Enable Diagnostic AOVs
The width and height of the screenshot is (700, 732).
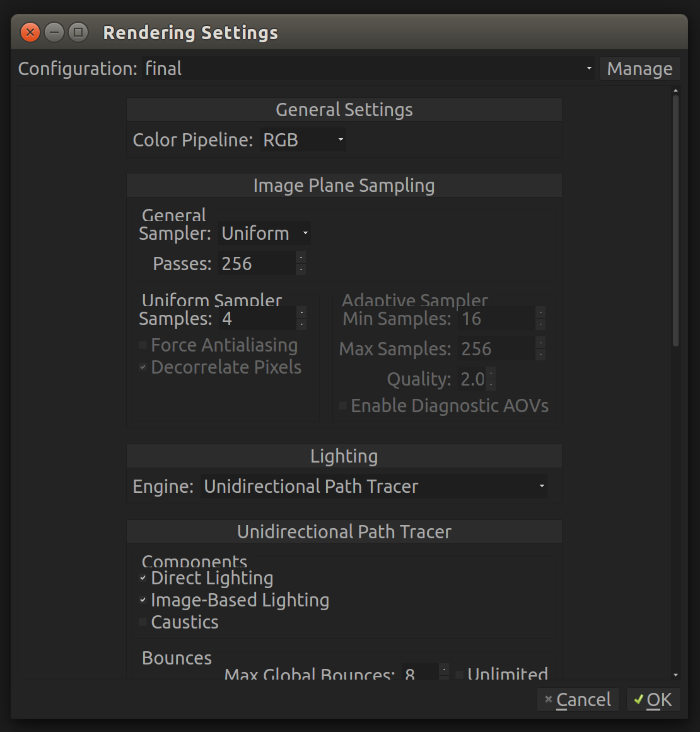342,405
